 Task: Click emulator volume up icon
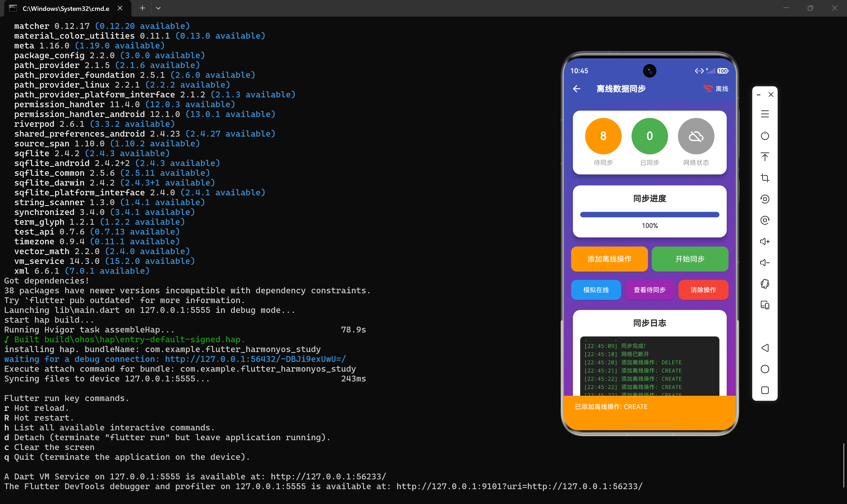tap(765, 241)
